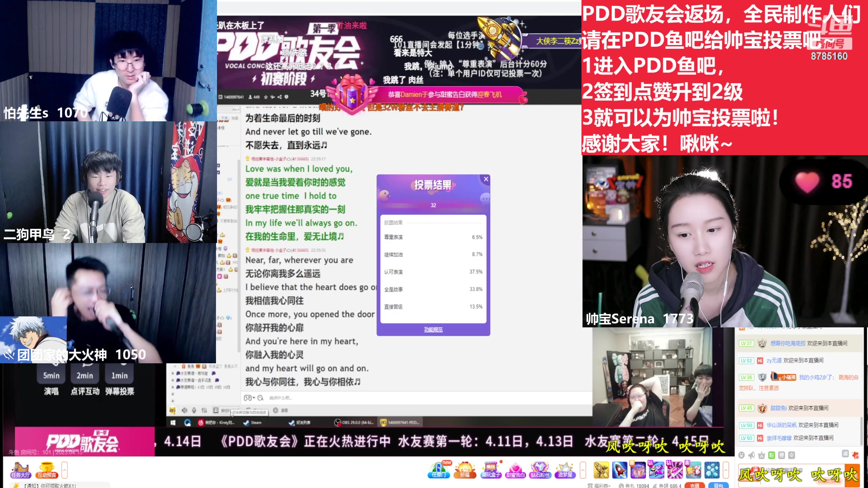Open the 钻石粉丝 diamond icon

pyautogui.click(x=540, y=470)
